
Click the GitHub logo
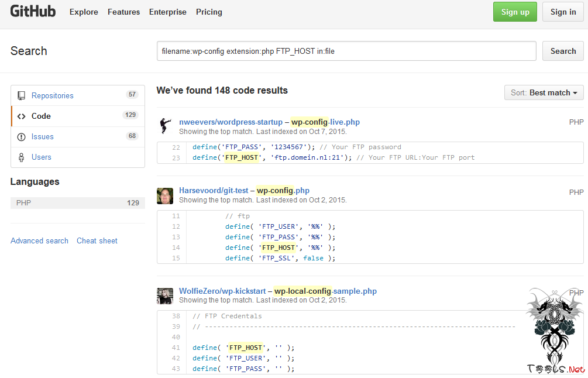click(33, 11)
